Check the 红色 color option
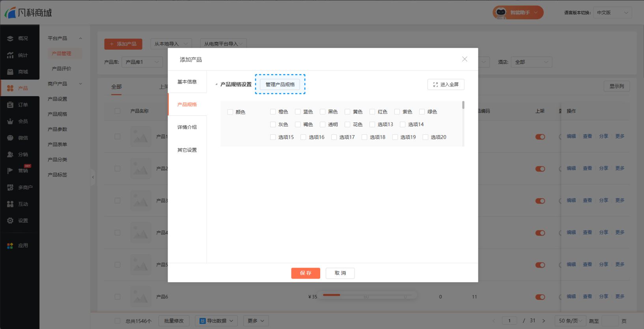The image size is (644, 329). [x=372, y=112]
